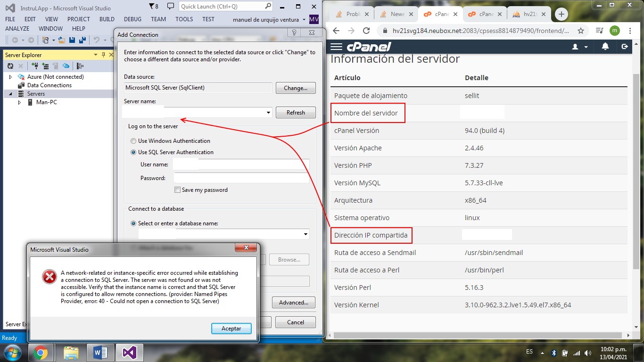This screenshot has height=362, width=644.
Task: Open a new Chrome tab with plus button
Action: [561, 14]
